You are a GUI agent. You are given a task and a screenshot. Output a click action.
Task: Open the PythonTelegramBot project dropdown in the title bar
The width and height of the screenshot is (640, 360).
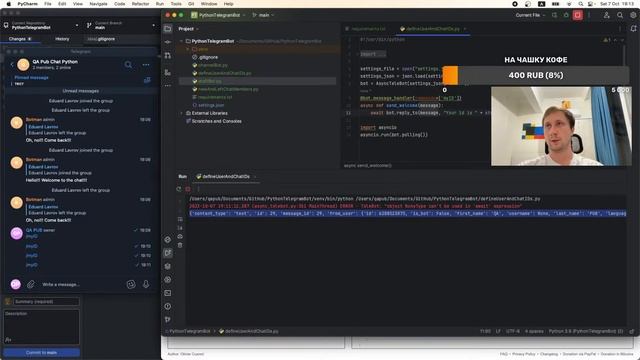pos(218,15)
